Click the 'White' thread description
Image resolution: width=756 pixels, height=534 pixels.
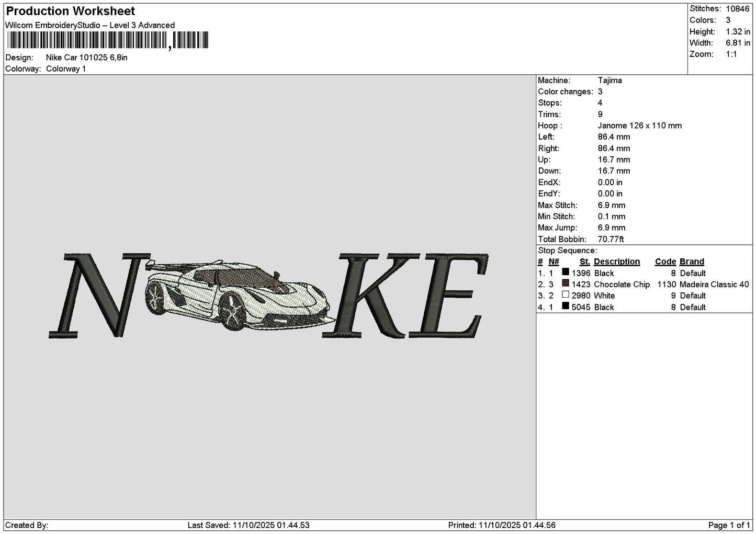[x=604, y=296]
